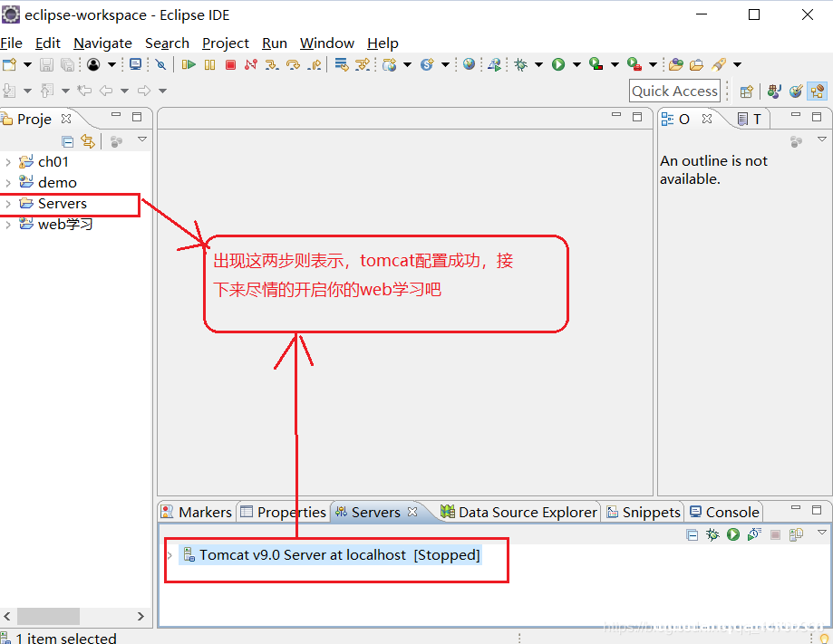Image resolution: width=833 pixels, height=644 pixels.
Task: Click the green Run button in main toolbar
Action: pyautogui.click(x=558, y=64)
